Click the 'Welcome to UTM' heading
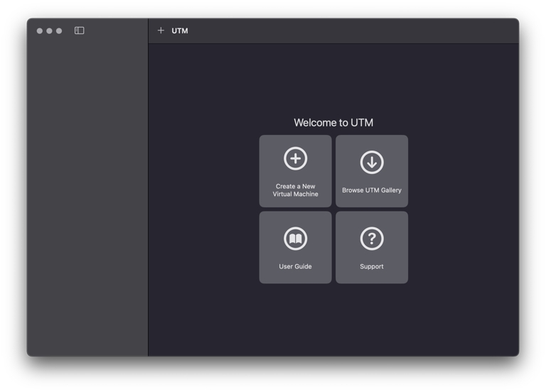This screenshot has width=546, height=392. pyautogui.click(x=333, y=123)
